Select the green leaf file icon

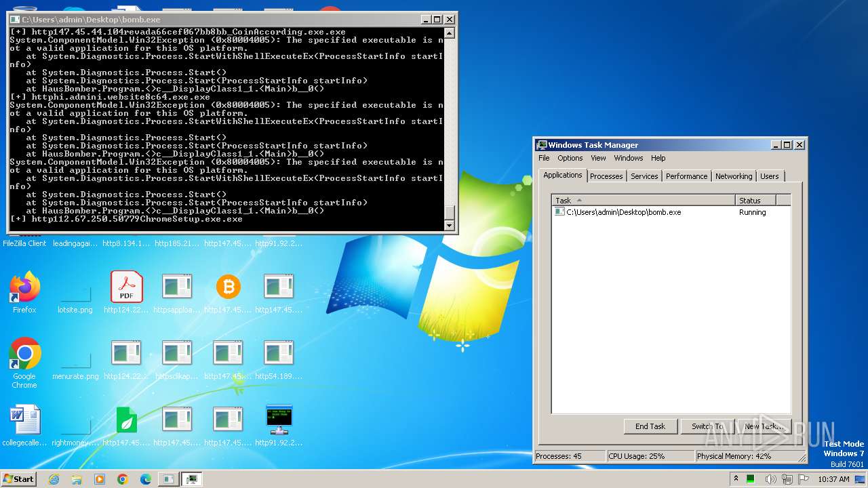pyautogui.click(x=127, y=420)
